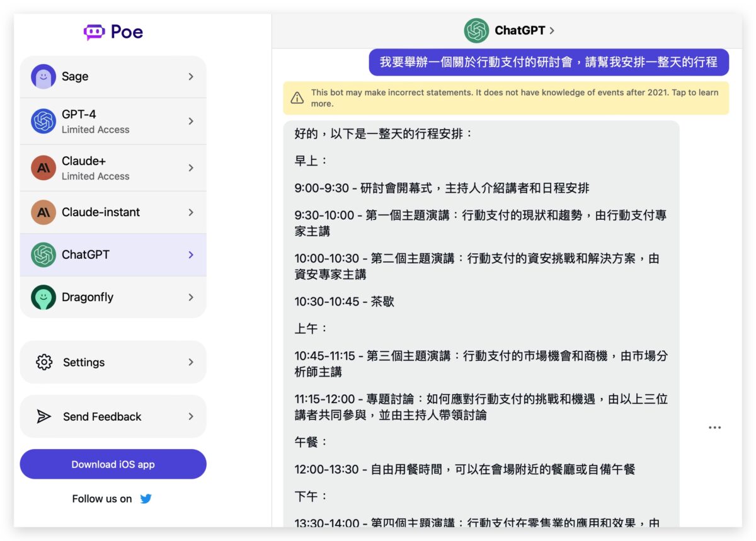
Task: Click the line starting 12:00-13:30
Action: coord(464,469)
